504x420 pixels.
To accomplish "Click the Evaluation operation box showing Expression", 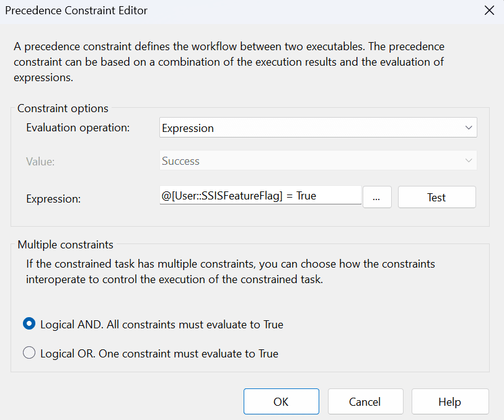I will point(318,128).
